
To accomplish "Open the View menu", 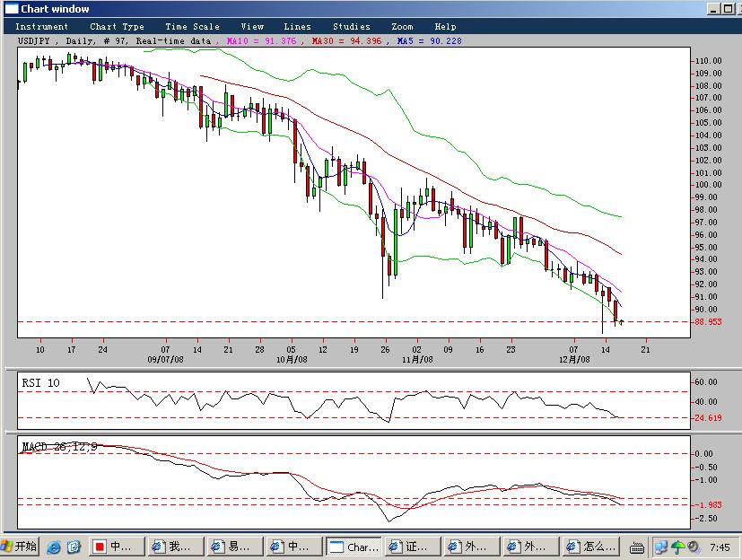I will pos(252,27).
